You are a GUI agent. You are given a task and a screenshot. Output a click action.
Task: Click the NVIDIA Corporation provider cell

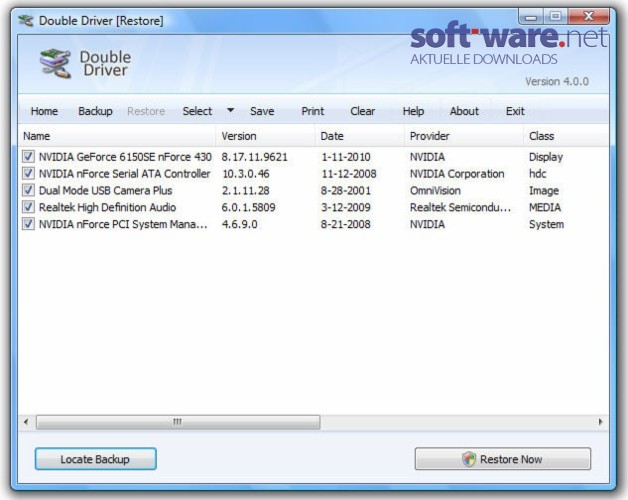click(x=457, y=173)
